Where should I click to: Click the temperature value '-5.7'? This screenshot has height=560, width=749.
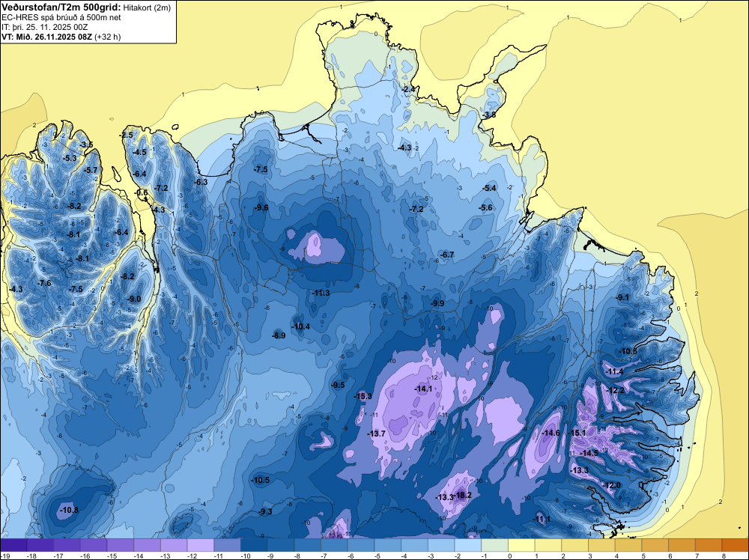(x=91, y=170)
